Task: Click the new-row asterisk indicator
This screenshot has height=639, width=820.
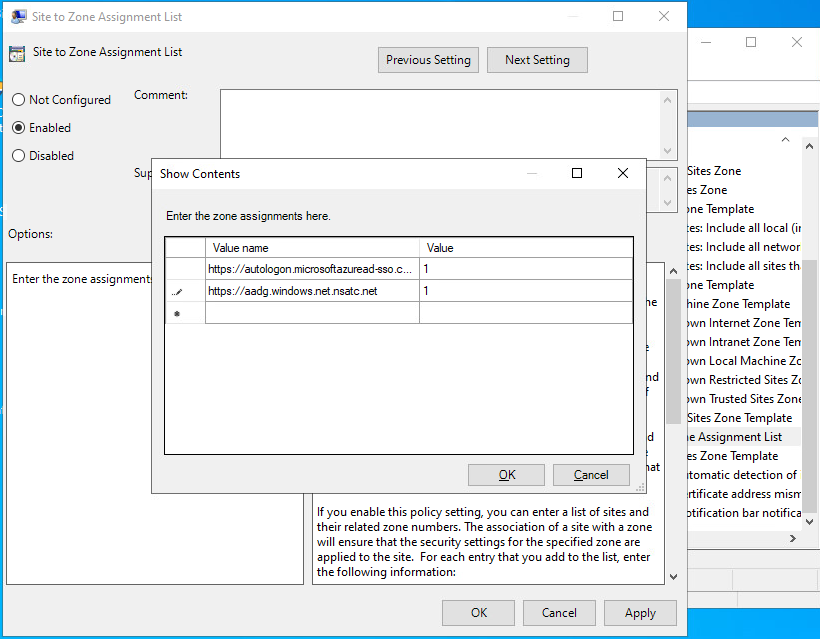Action: point(178,314)
